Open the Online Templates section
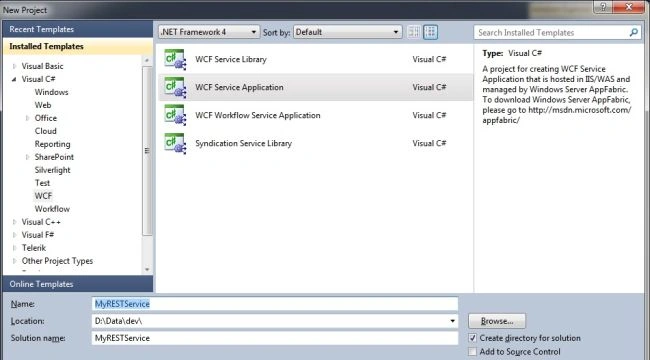 pyautogui.click(x=78, y=284)
